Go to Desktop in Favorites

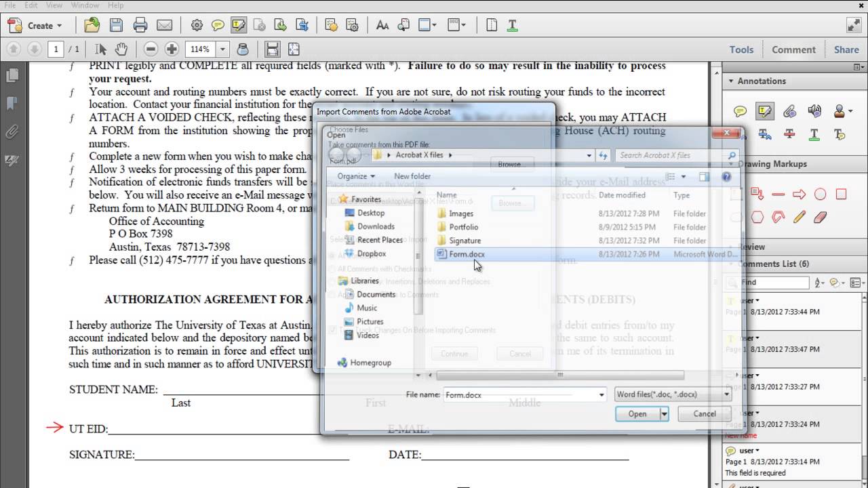coord(371,213)
